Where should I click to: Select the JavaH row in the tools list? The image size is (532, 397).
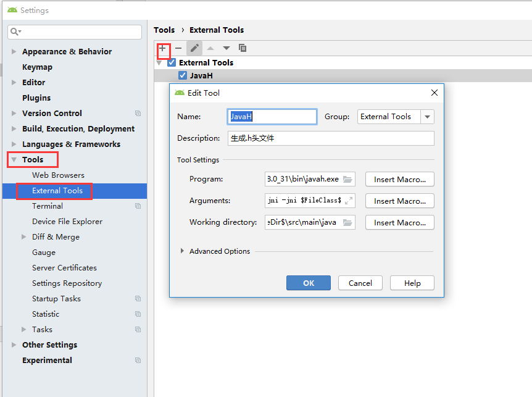(343, 75)
